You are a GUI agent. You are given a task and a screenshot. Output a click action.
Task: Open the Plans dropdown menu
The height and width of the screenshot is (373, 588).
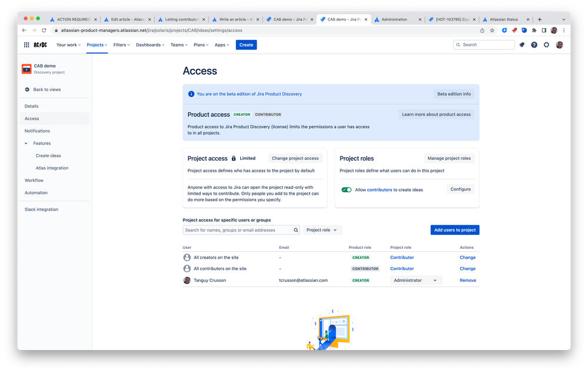coord(201,45)
